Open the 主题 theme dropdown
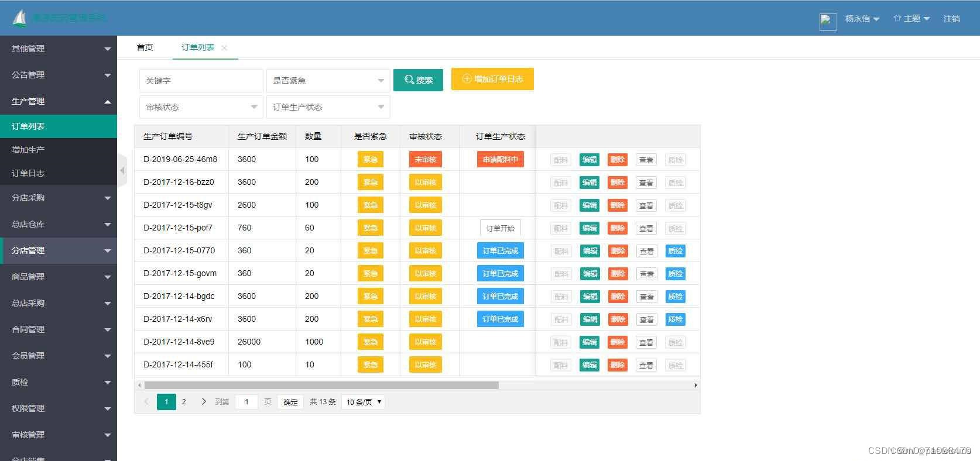Viewport: 980px width, 461px height. point(912,19)
